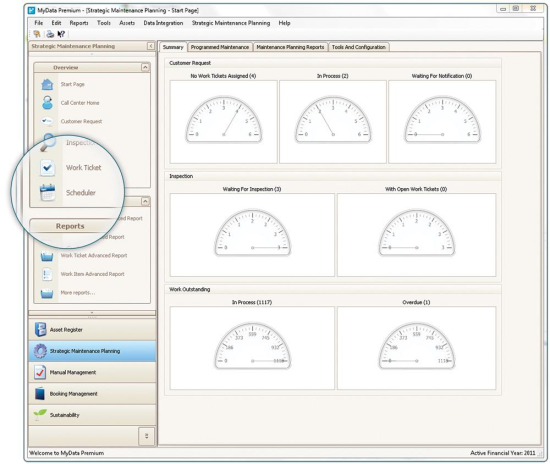The image size is (550, 464).
Task: Open the Data Integration menu
Action: point(163,23)
